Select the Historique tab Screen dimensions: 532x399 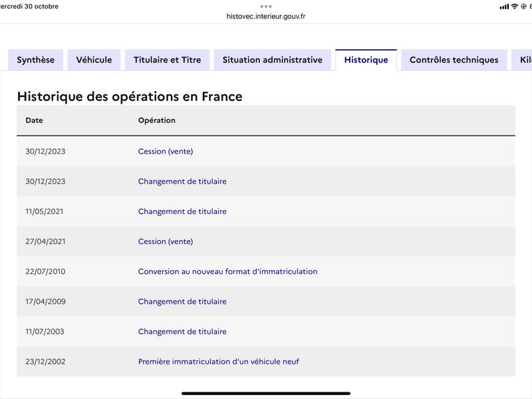(366, 60)
